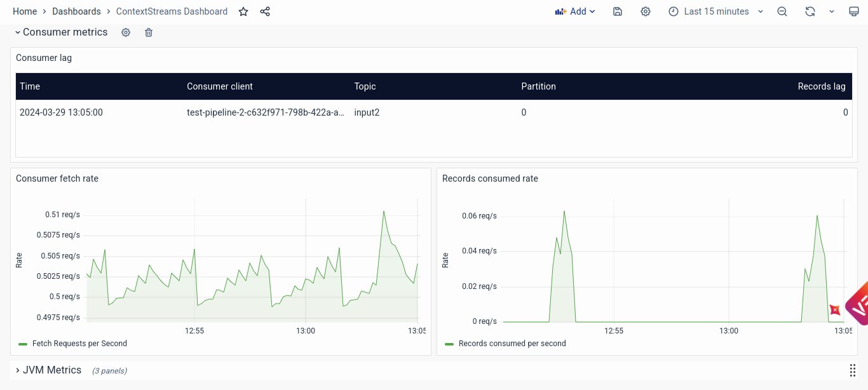This screenshot has height=390, width=868.
Task: Open Consumer metrics row options gear
Action: click(126, 32)
